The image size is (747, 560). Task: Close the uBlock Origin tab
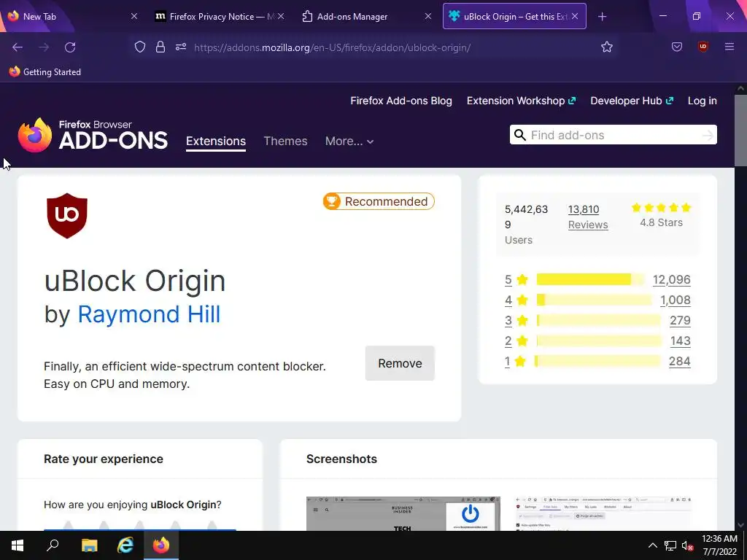[575, 16]
